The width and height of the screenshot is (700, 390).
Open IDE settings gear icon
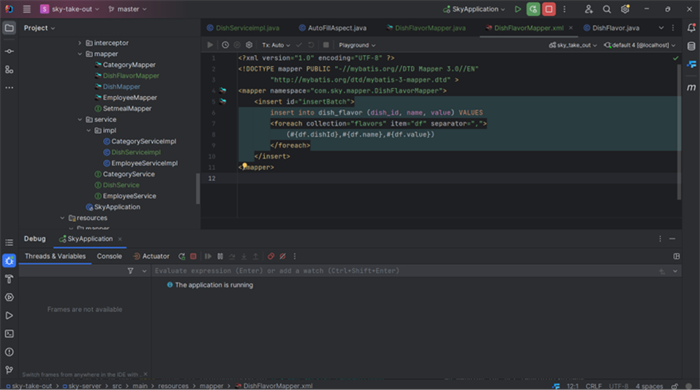tap(625, 9)
